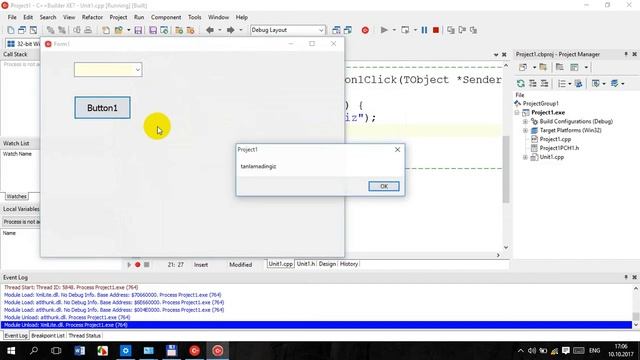This screenshot has width=640, height=360.
Task: Switch to the Breakpoint List tab
Action: coord(48,336)
